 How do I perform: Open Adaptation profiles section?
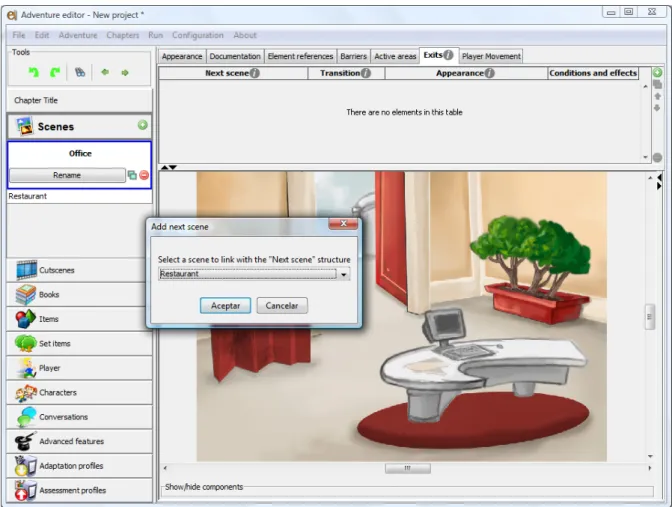tap(79, 465)
